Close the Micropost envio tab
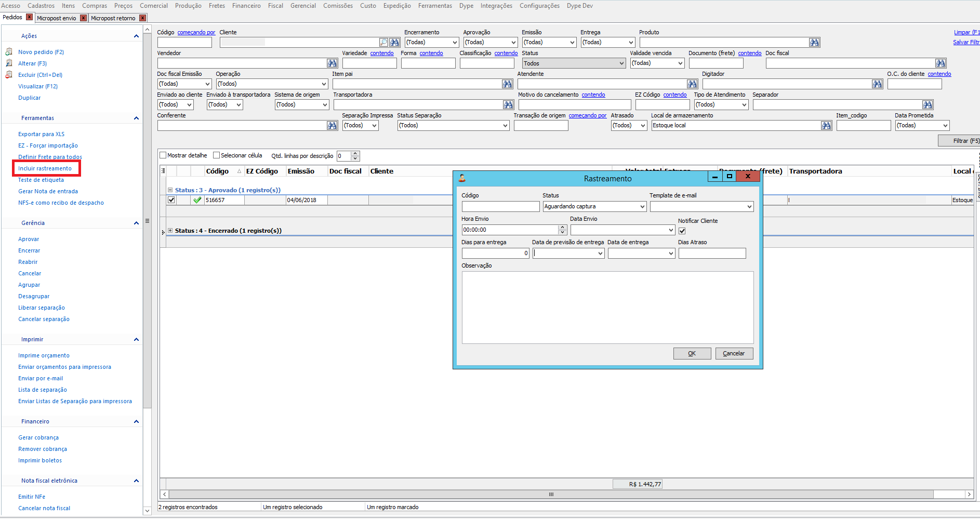This screenshot has height=519, width=980. [83, 18]
